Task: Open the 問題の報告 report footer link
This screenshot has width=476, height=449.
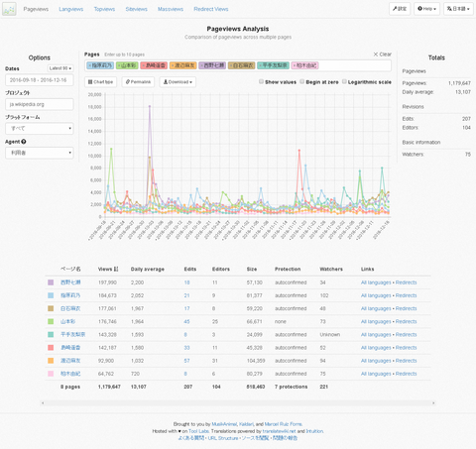Action: tap(285, 438)
